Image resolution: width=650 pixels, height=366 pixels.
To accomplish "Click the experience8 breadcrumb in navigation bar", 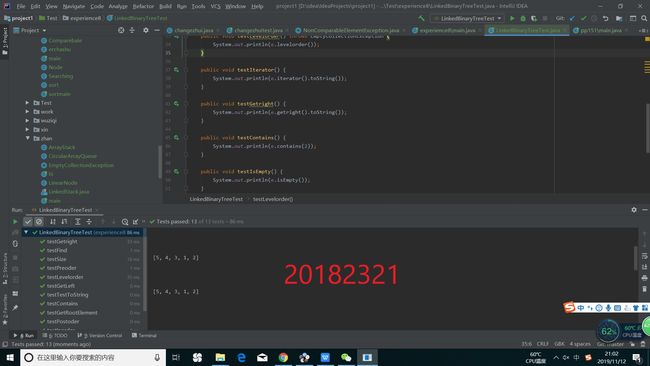I will pyautogui.click(x=82, y=18).
